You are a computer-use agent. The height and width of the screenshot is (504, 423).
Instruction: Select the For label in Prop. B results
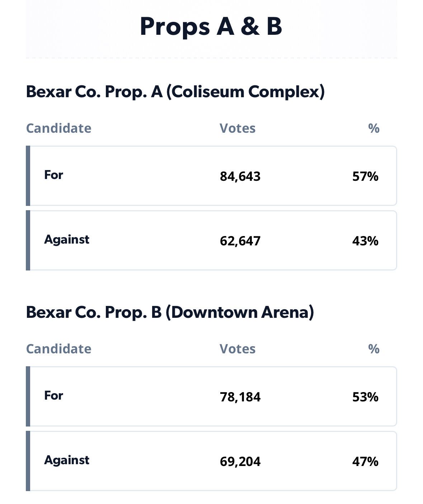[x=53, y=396]
